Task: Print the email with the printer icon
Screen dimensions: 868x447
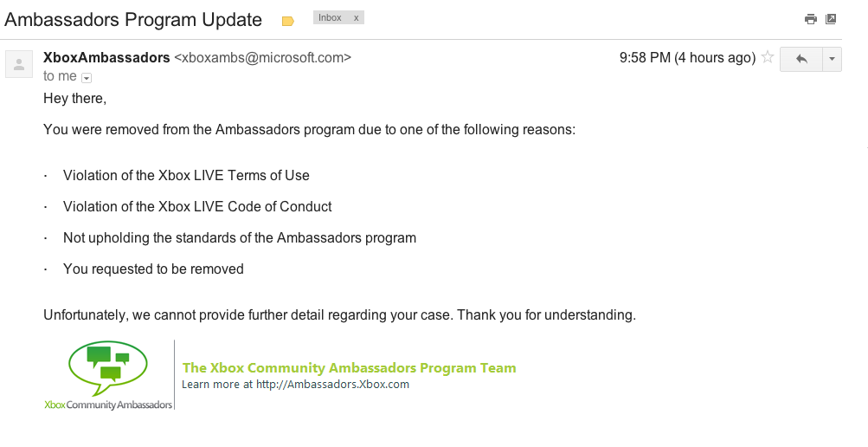Action: [x=810, y=19]
